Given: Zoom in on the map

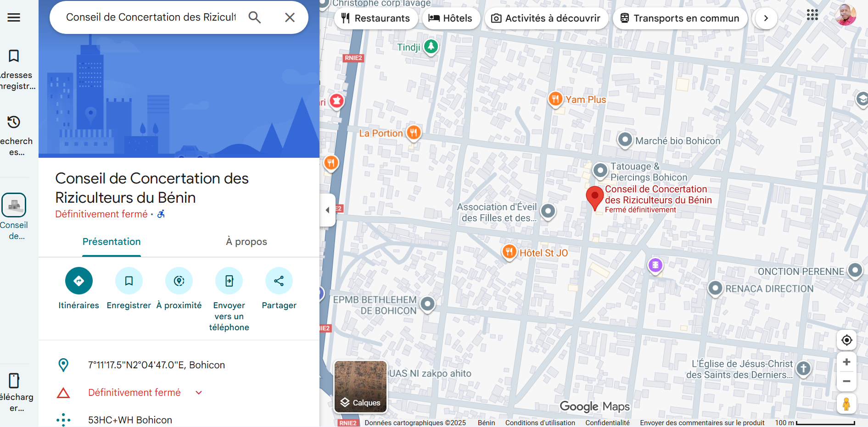Looking at the screenshot, I should tap(846, 362).
